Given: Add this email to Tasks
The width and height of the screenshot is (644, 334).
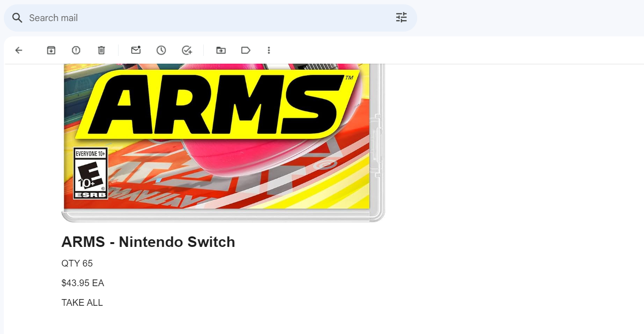Looking at the screenshot, I should point(187,50).
